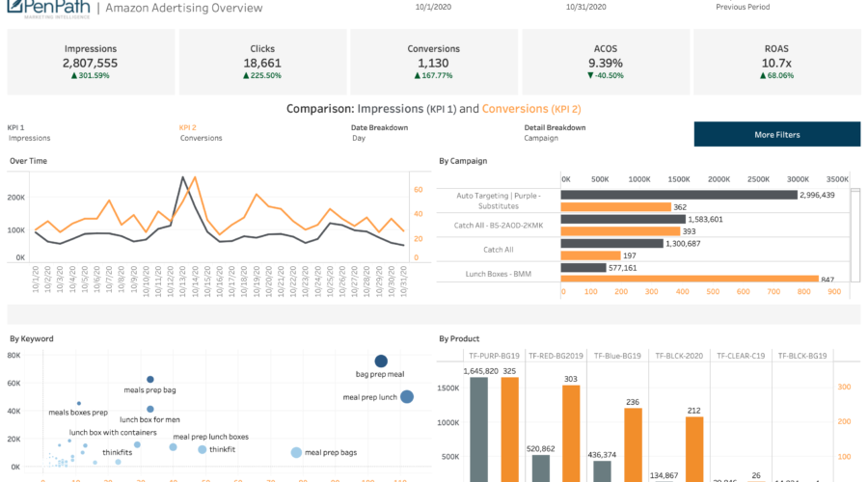Click the By Campaign chart title
The image size is (868, 482).
click(x=463, y=161)
